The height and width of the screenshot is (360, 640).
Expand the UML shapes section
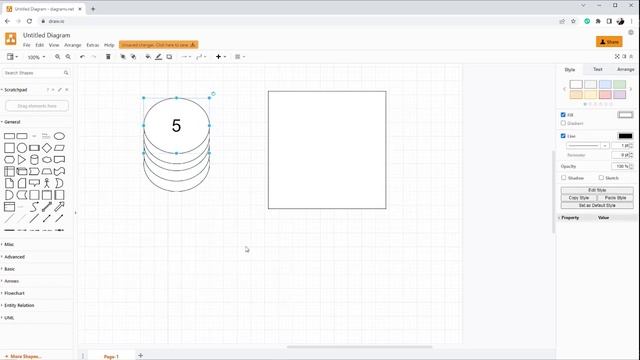pos(9,318)
